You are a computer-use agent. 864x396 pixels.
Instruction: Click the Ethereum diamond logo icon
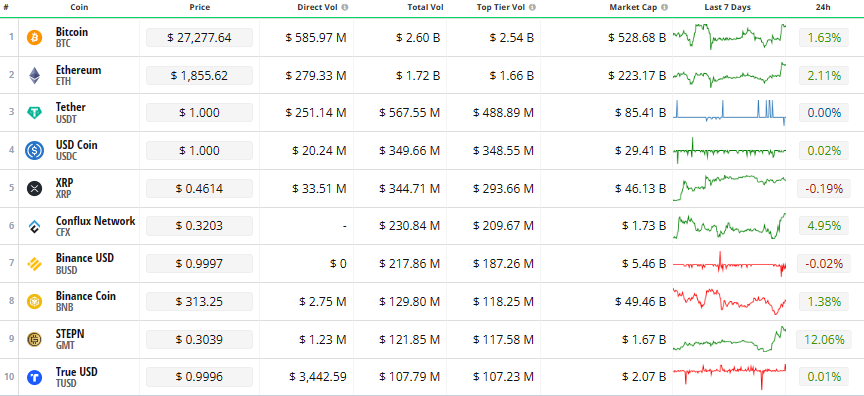pyautogui.click(x=35, y=75)
